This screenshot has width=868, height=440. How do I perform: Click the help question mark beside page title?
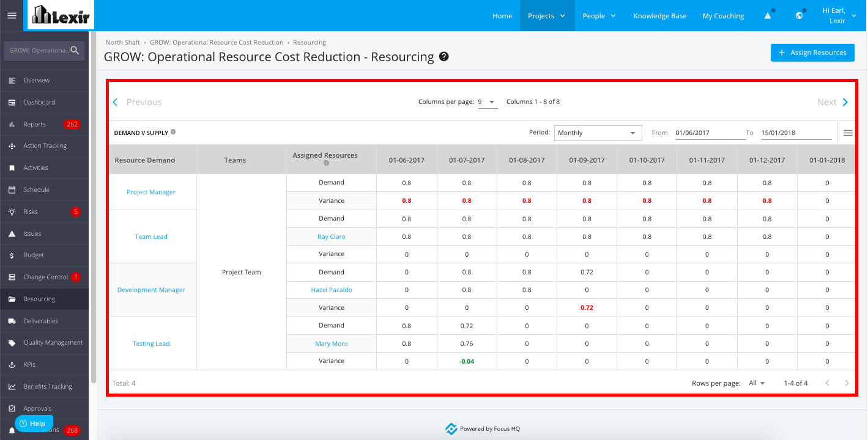click(x=444, y=57)
